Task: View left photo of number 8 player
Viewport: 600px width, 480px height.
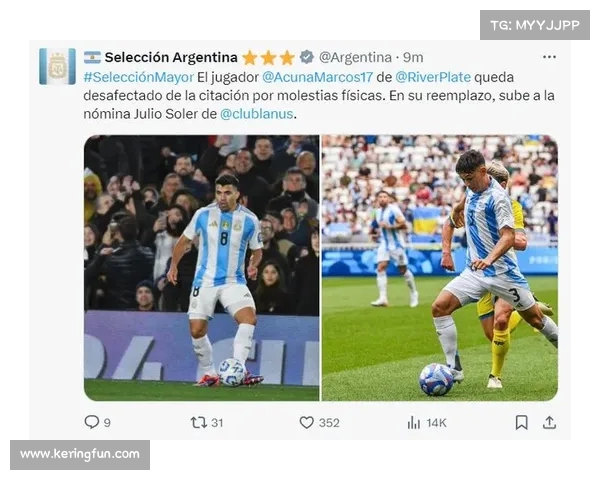Action: 201,268
